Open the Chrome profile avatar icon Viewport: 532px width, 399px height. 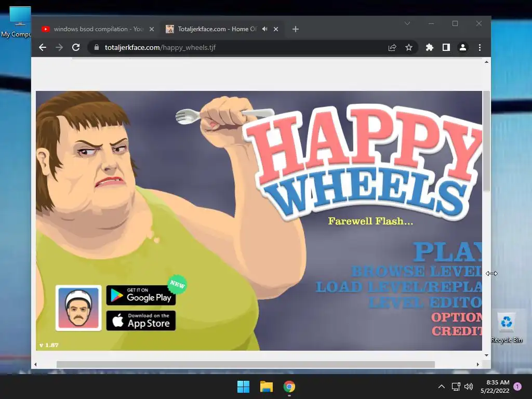pyautogui.click(x=463, y=47)
